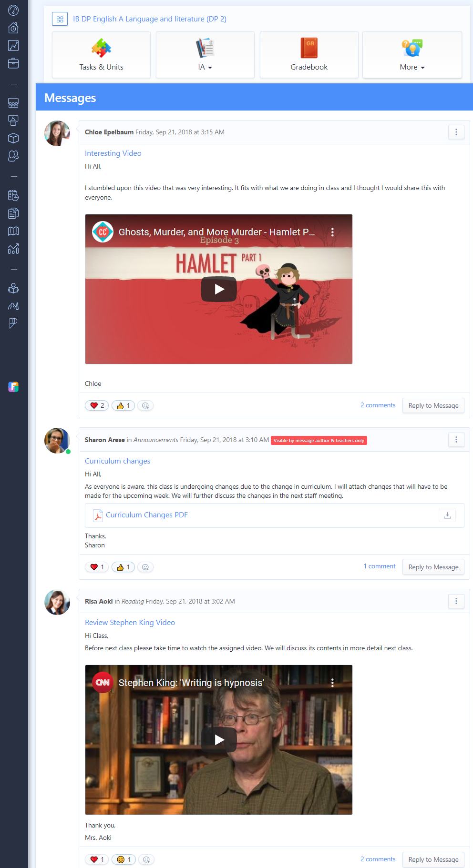Open the Curriculum Changes PDF attachment
473x868 pixels.
tap(146, 515)
